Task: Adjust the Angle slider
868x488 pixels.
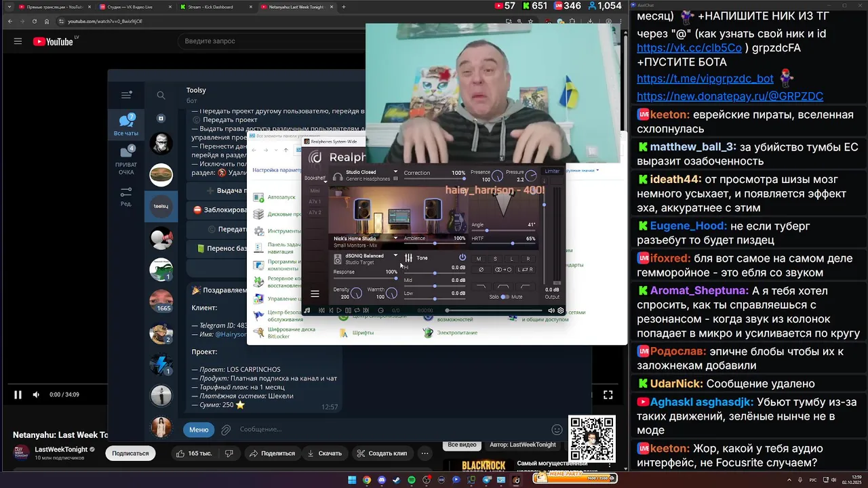Action: tap(503, 230)
